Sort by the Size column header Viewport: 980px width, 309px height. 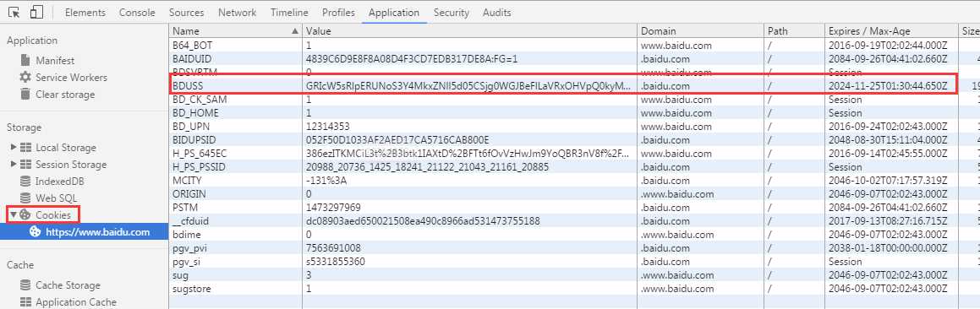(970, 30)
